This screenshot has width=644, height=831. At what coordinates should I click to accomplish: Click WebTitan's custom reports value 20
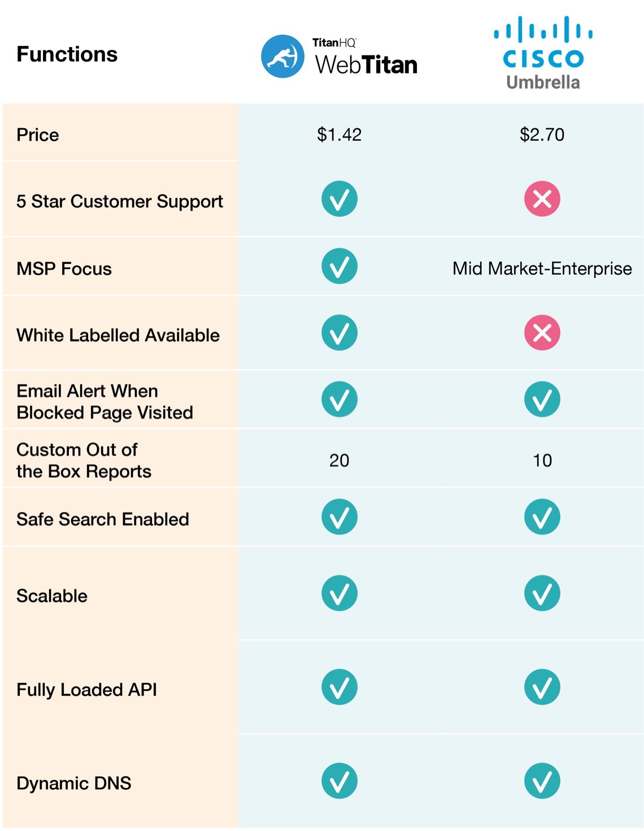(x=339, y=461)
